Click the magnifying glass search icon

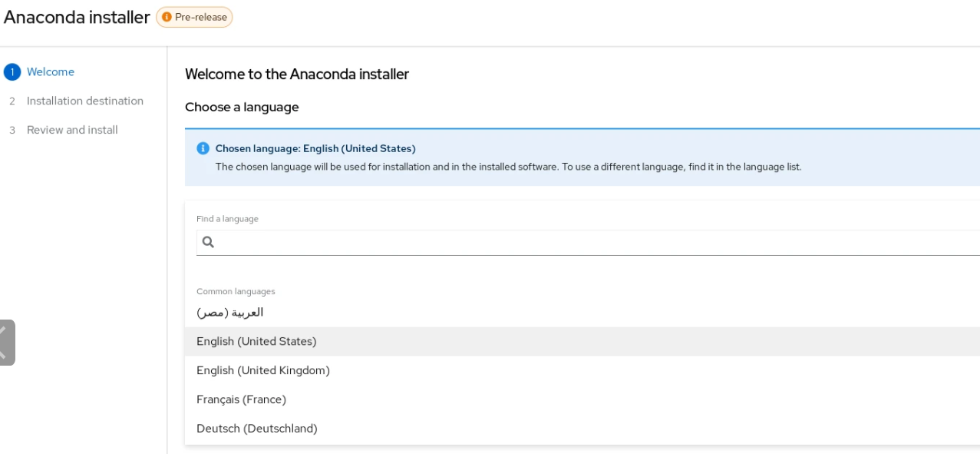[x=208, y=242]
